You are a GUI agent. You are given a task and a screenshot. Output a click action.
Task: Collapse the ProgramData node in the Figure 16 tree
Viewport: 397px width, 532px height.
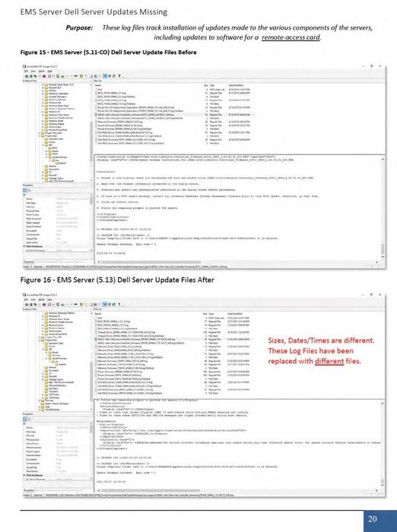pyautogui.click(x=39, y=340)
